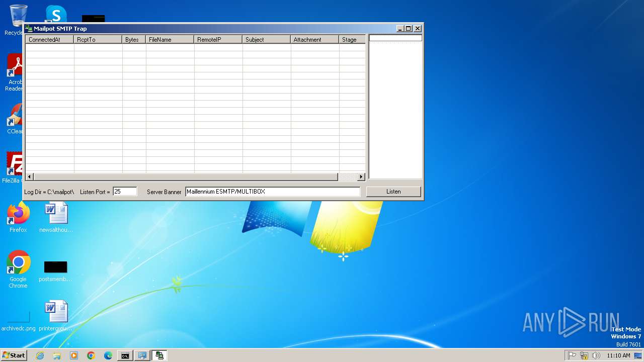Minimize the Mailpot SMTP Trap window
Viewport: 644px width, 362px height.
tap(400, 29)
